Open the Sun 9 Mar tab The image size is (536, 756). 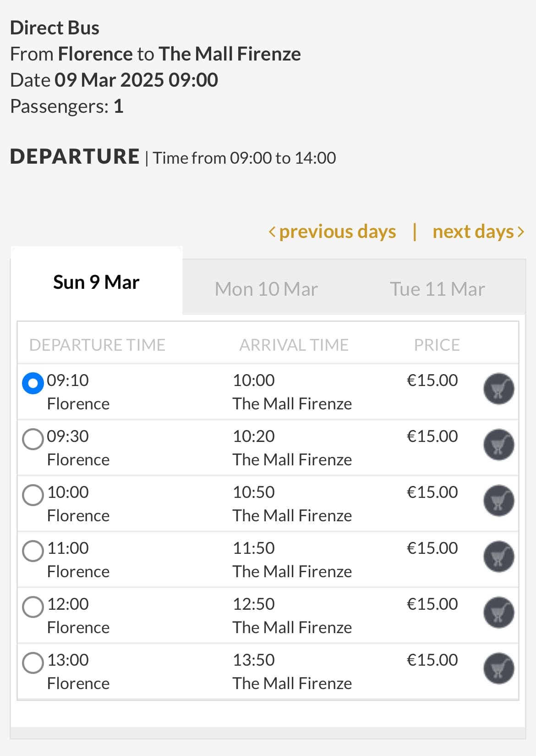click(x=96, y=282)
